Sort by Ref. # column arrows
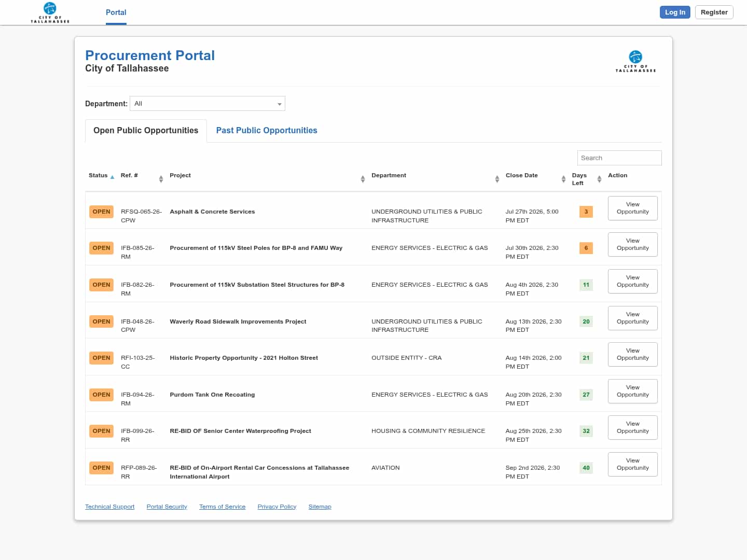This screenshot has height=560, width=747. [161, 179]
